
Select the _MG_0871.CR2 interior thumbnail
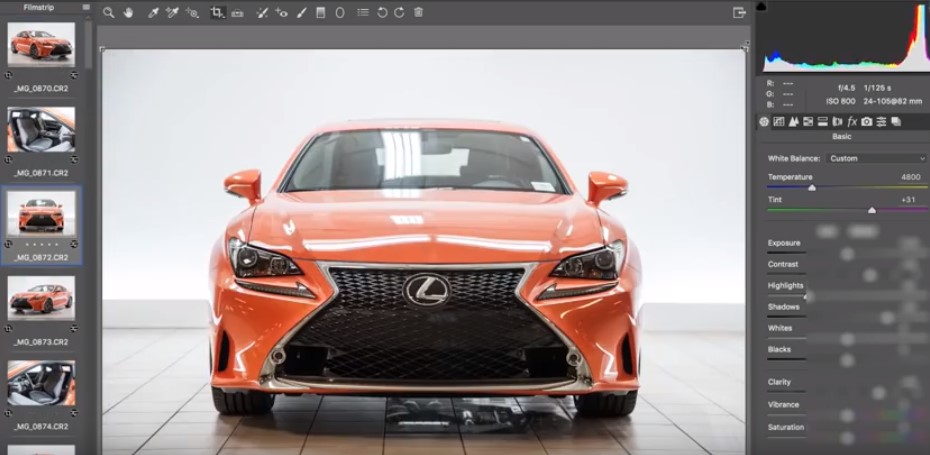[41, 129]
